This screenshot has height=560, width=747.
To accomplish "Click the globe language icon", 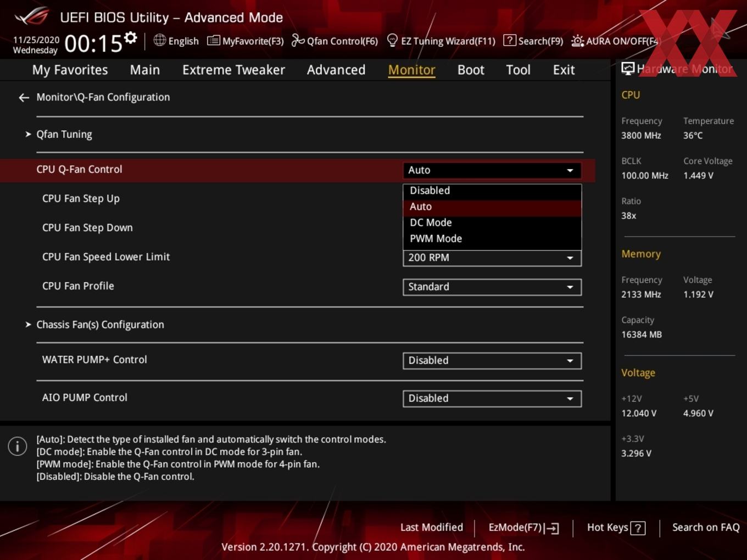I will pos(159,40).
